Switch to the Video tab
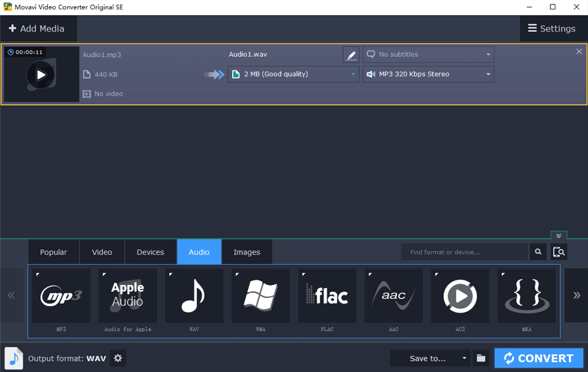 point(102,252)
